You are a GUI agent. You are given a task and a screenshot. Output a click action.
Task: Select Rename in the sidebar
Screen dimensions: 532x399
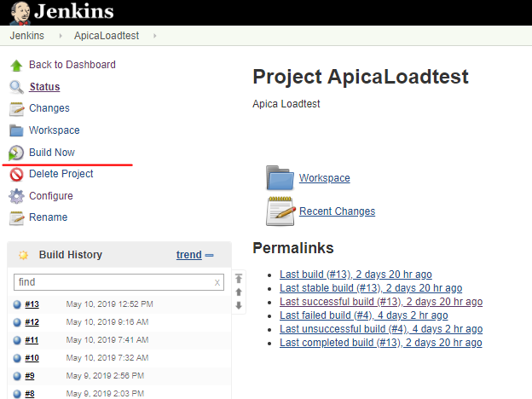coord(49,217)
